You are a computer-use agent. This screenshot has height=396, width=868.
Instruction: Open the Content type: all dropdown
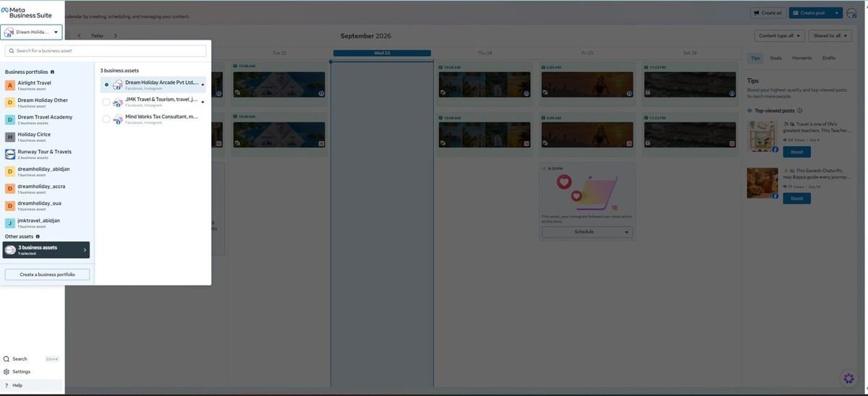click(x=779, y=35)
